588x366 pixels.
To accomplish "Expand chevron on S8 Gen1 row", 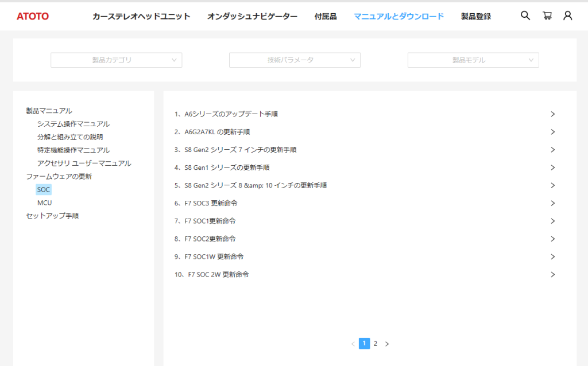I will click(x=553, y=168).
